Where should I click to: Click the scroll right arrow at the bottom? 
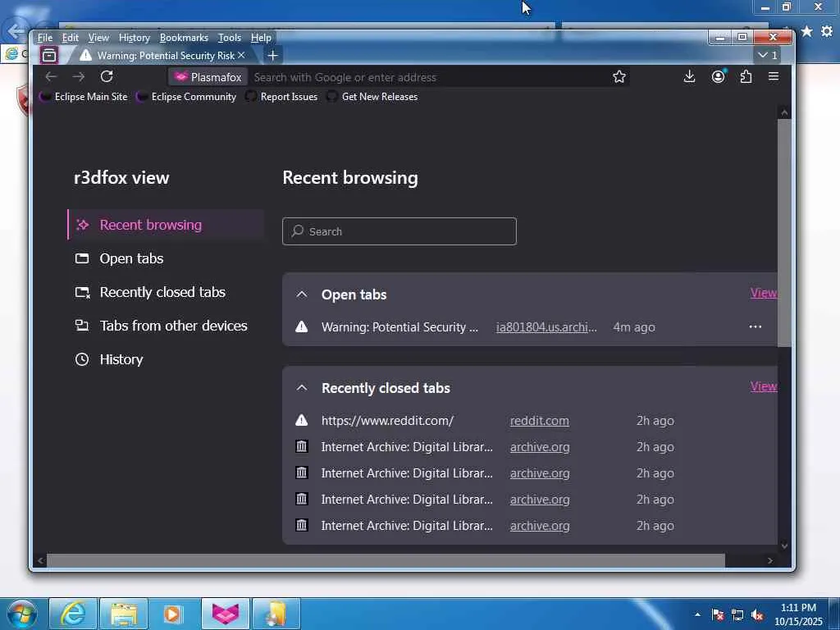(770, 560)
